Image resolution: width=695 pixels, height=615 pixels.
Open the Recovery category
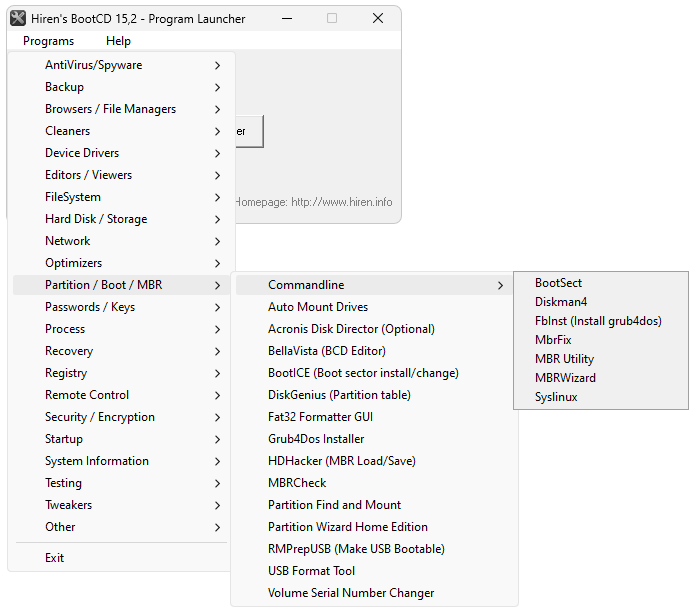[69, 351]
